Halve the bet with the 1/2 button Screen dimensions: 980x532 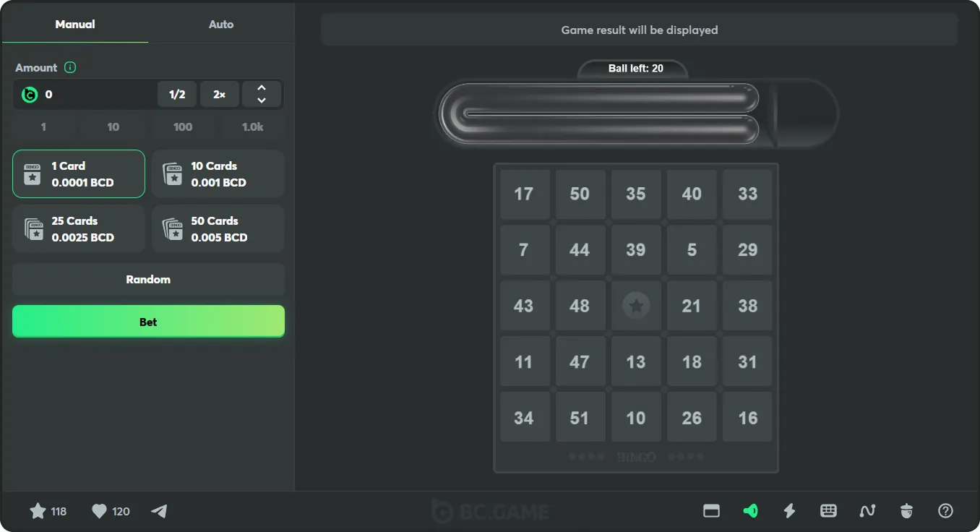coord(177,95)
